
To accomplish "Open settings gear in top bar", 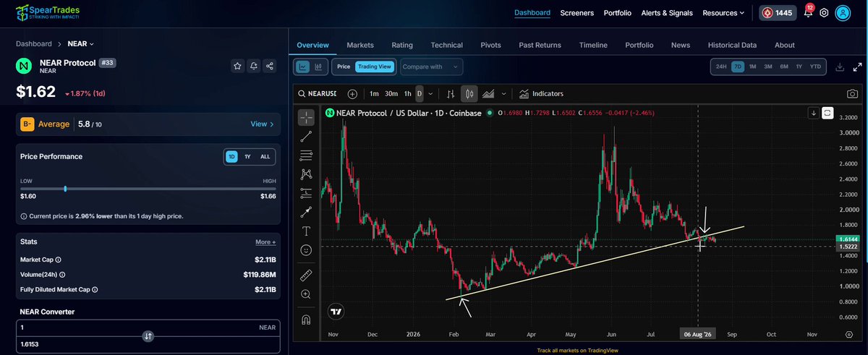I will pyautogui.click(x=824, y=12).
